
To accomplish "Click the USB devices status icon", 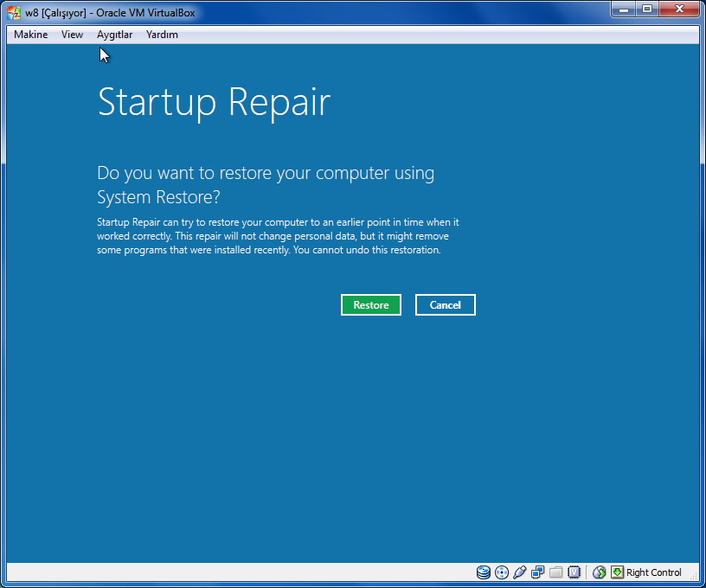I will [520, 572].
